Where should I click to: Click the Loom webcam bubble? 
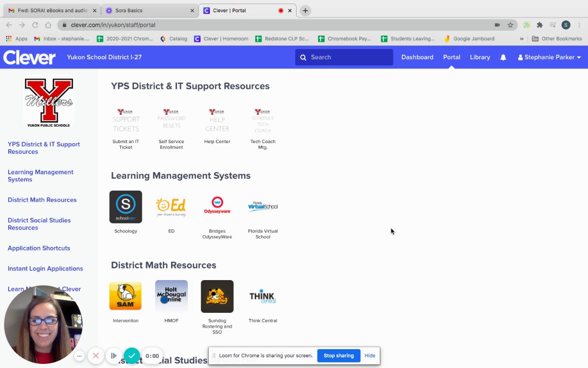pyautogui.click(x=43, y=325)
